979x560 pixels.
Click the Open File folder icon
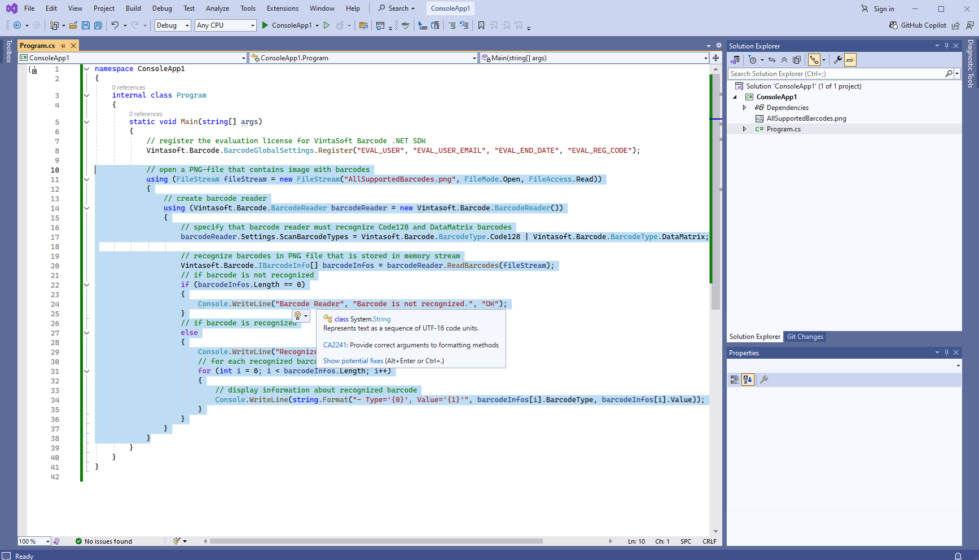tap(73, 25)
